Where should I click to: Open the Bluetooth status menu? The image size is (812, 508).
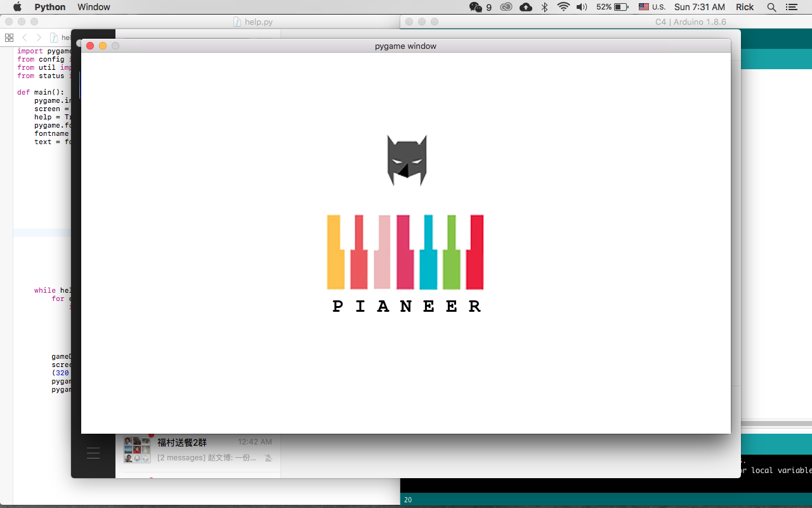tap(544, 7)
